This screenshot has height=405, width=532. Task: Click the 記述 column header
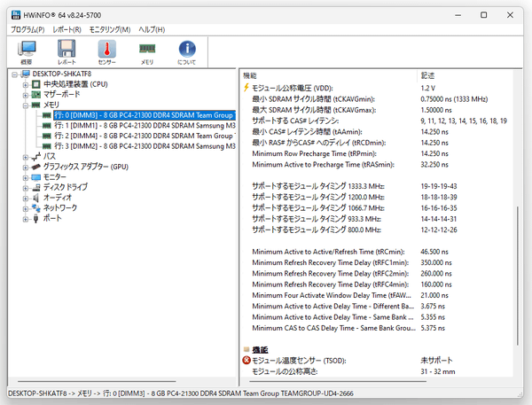[x=465, y=75]
